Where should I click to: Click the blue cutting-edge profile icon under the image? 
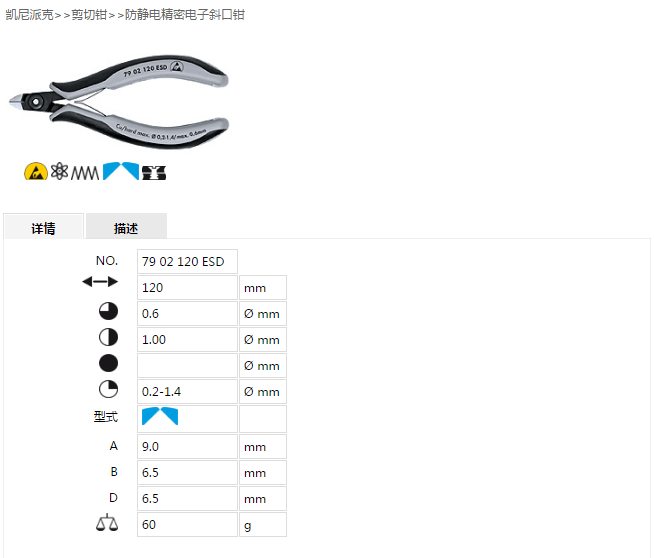tap(121, 171)
